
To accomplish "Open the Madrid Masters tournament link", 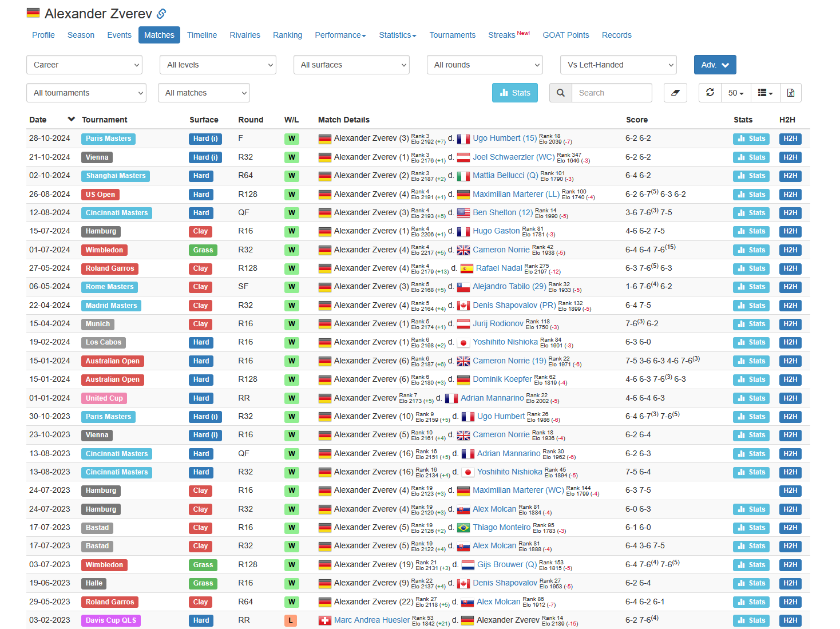I will coord(112,306).
